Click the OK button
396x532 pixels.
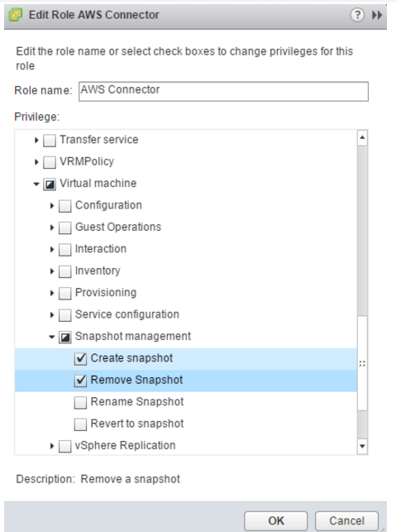tap(275, 520)
